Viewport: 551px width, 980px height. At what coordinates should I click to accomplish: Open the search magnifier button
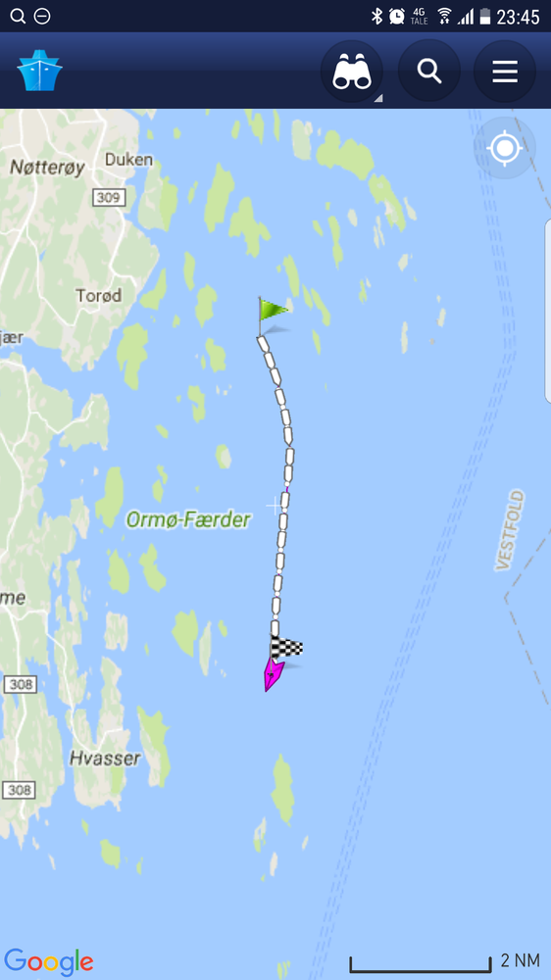[429, 72]
